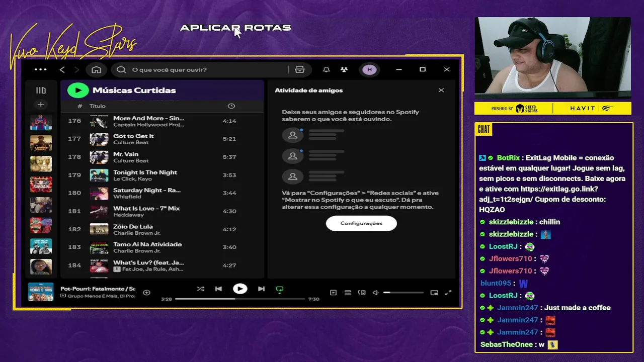Open the miniplayer icon
644x362 pixels.
click(x=434, y=293)
